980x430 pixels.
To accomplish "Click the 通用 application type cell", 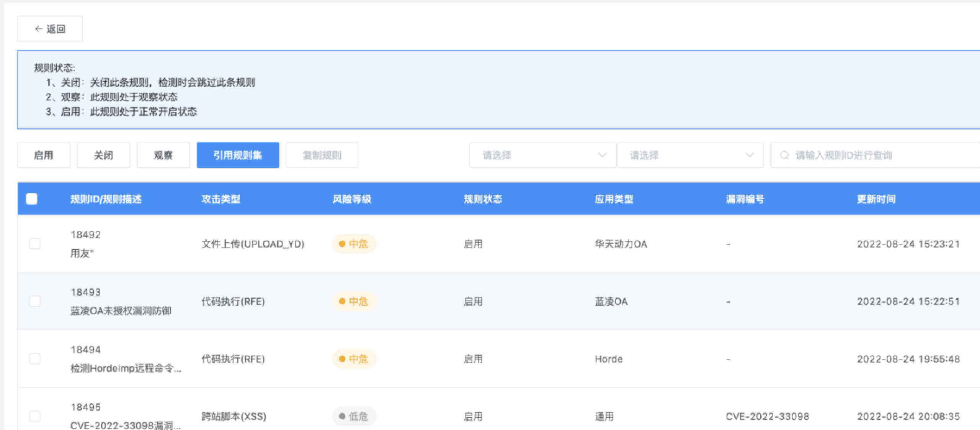I will coord(604,417).
